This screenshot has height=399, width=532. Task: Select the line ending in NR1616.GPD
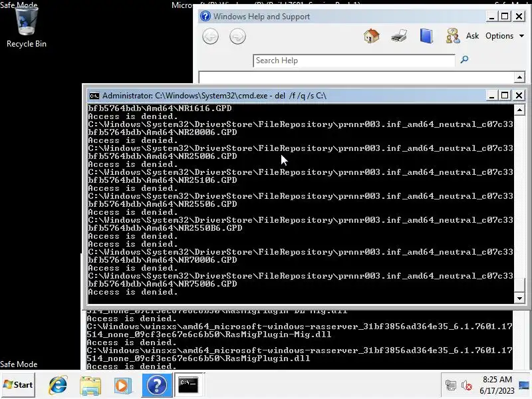[160, 108]
